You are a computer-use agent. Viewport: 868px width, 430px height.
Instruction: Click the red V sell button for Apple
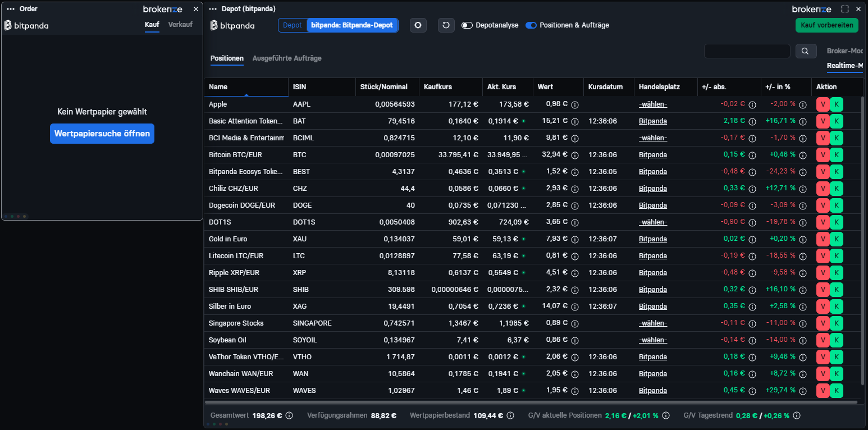coord(823,104)
